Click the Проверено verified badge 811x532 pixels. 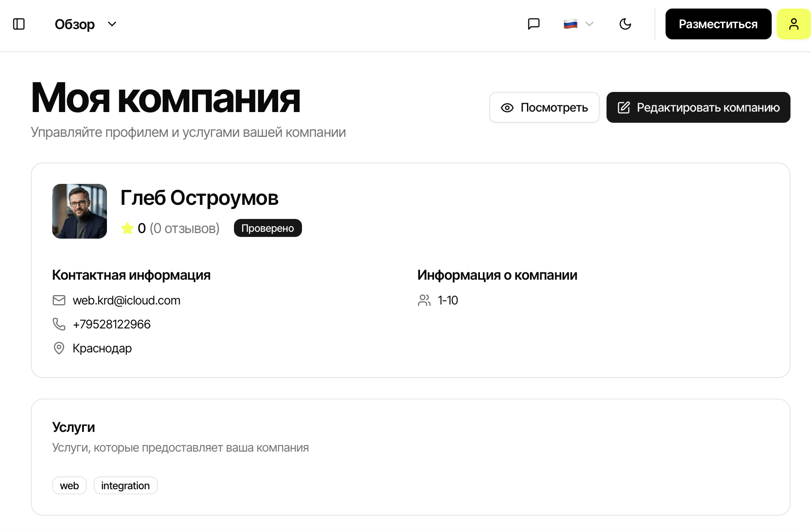[x=268, y=228]
